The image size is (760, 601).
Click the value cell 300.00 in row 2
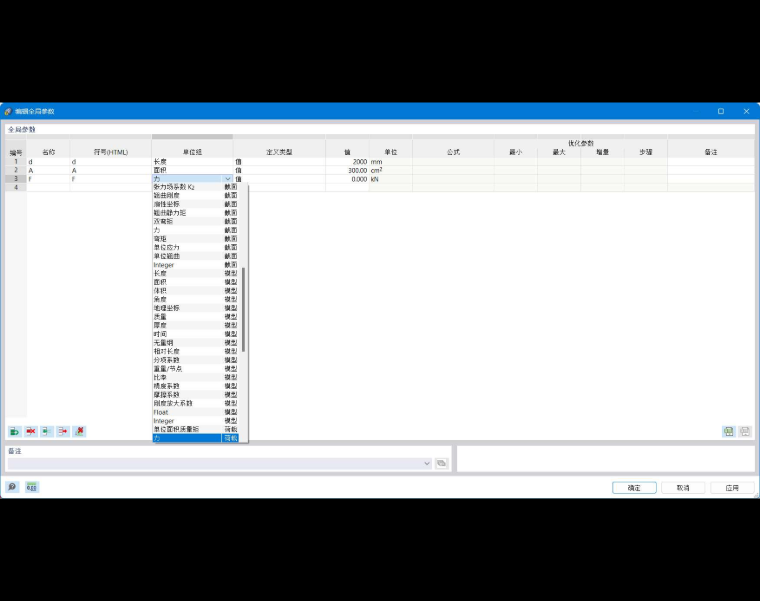click(347, 171)
